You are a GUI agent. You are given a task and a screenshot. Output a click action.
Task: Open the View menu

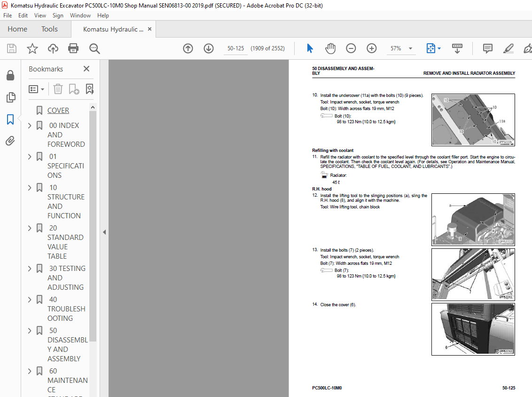[x=40, y=15]
